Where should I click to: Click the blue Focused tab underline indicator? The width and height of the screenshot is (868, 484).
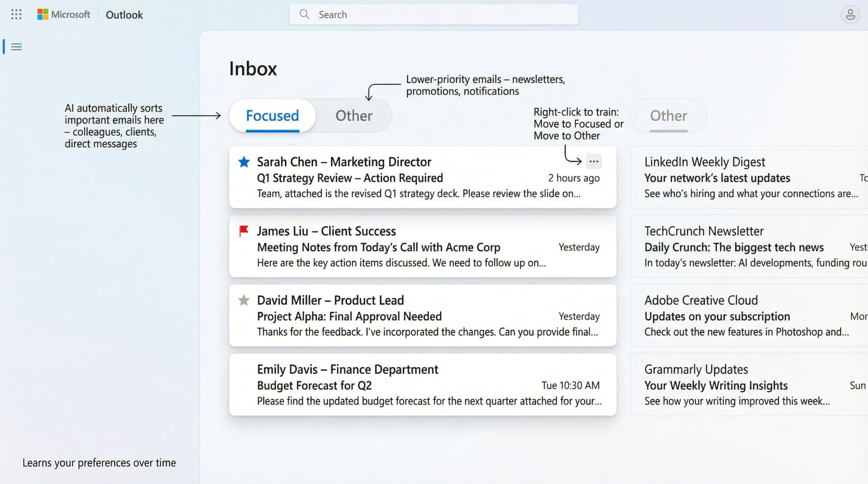(272, 130)
